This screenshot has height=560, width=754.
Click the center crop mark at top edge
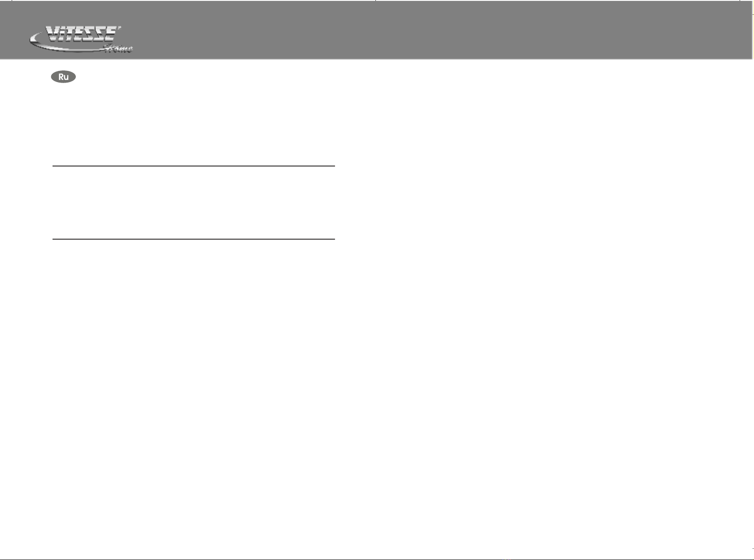coord(375,1)
